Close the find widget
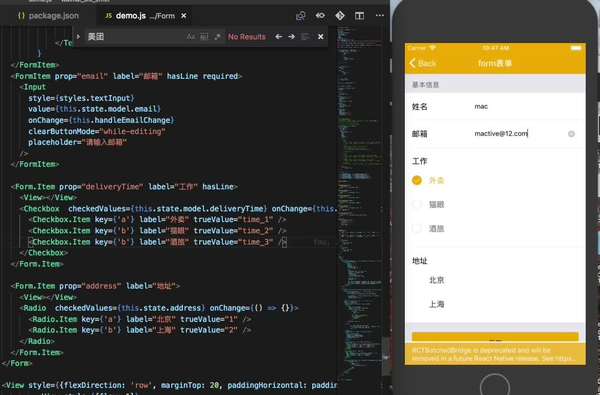 321,37
